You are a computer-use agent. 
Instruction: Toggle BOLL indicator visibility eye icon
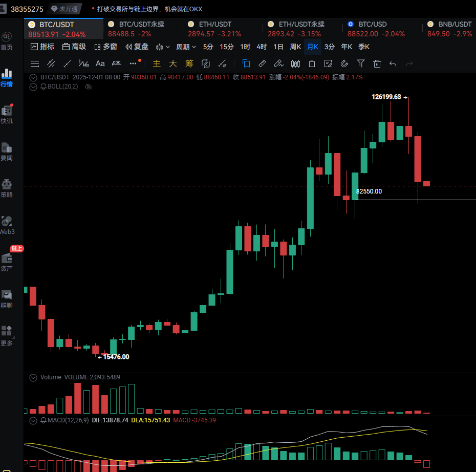point(88,87)
